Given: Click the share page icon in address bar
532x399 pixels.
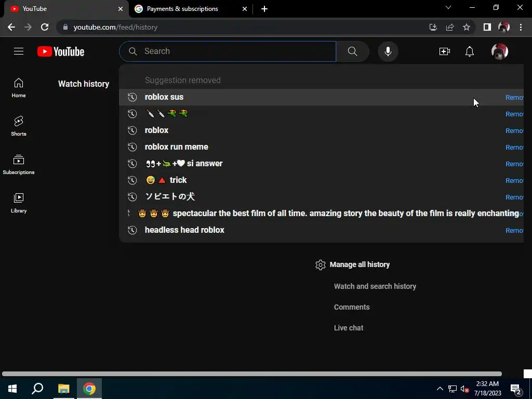Looking at the screenshot, I should pyautogui.click(x=450, y=27).
